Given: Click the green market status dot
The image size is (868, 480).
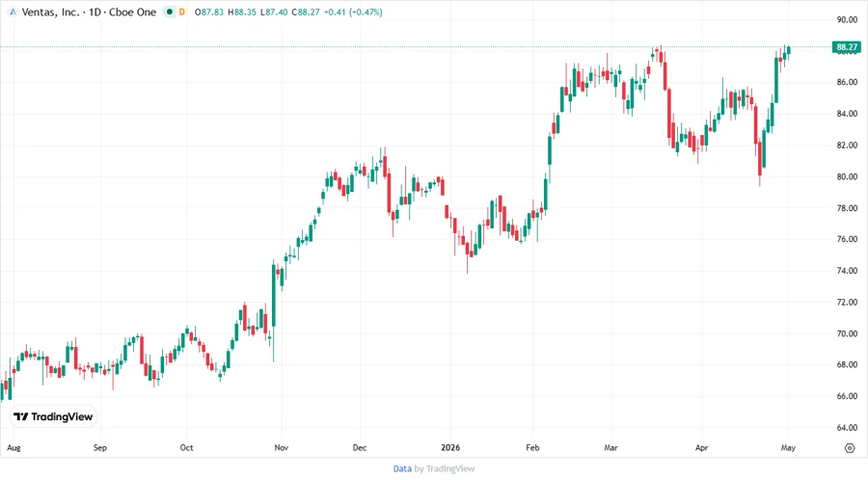Looking at the screenshot, I should [170, 12].
